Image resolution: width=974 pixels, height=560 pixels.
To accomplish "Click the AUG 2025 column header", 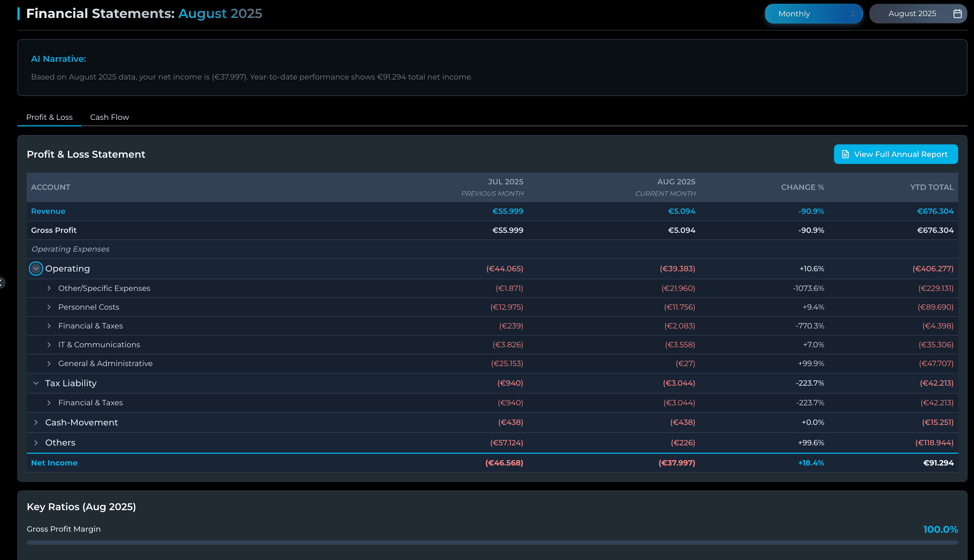I will click(x=676, y=182).
